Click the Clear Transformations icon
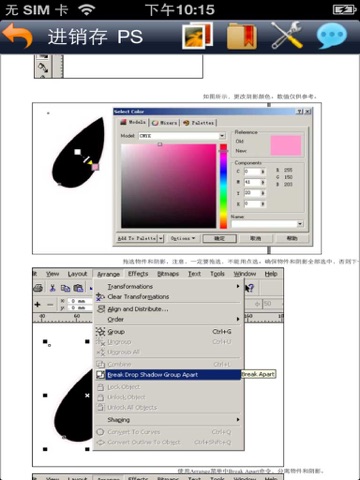The width and height of the screenshot is (360, 480). (100, 296)
